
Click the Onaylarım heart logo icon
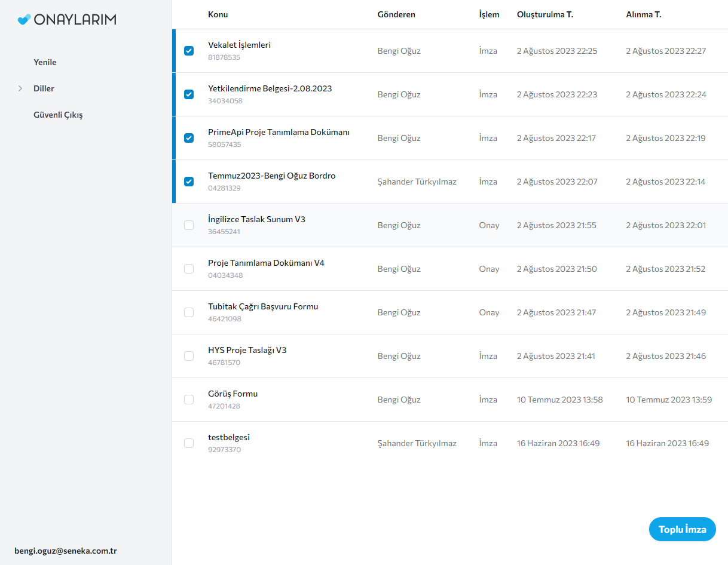pyautogui.click(x=24, y=20)
